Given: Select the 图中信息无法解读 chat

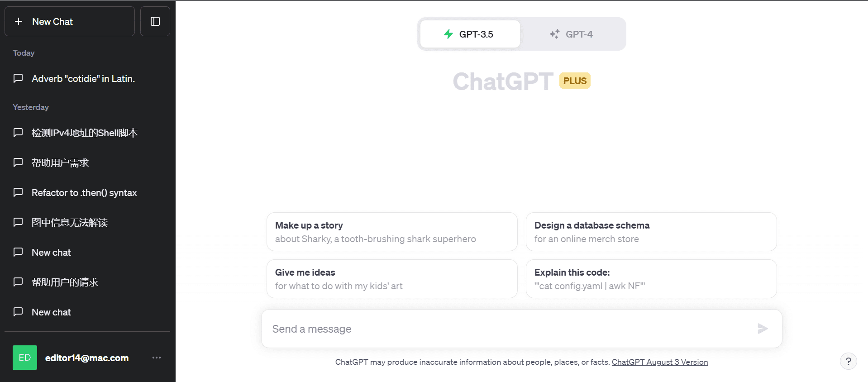Looking at the screenshot, I should [x=70, y=223].
